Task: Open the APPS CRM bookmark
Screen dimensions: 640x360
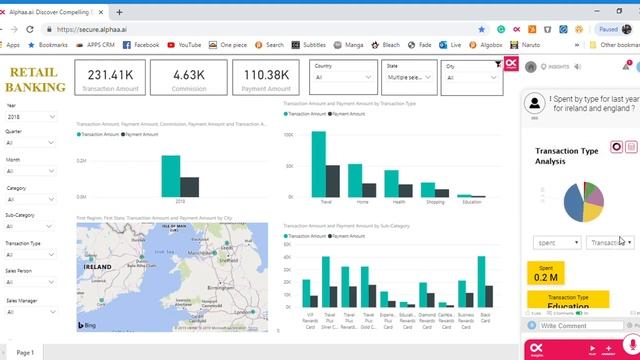Action: click(x=96, y=45)
